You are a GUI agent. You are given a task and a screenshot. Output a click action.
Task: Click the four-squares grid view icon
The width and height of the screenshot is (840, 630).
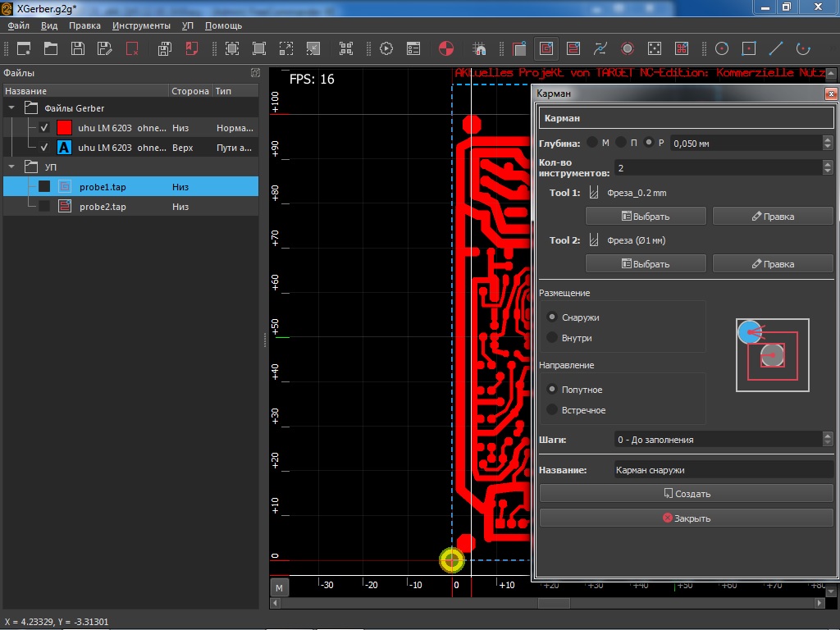(x=346, y=48)
